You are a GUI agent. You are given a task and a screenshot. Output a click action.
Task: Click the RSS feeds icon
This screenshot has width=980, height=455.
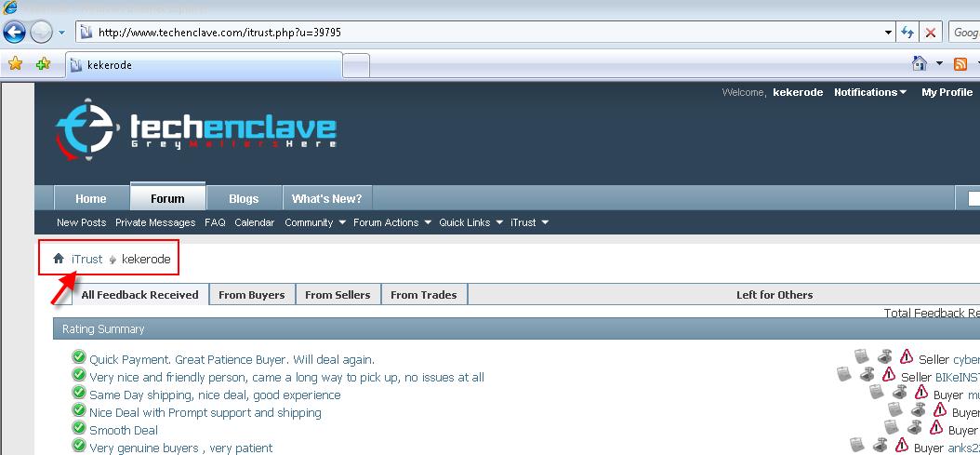tap(960, 64)
